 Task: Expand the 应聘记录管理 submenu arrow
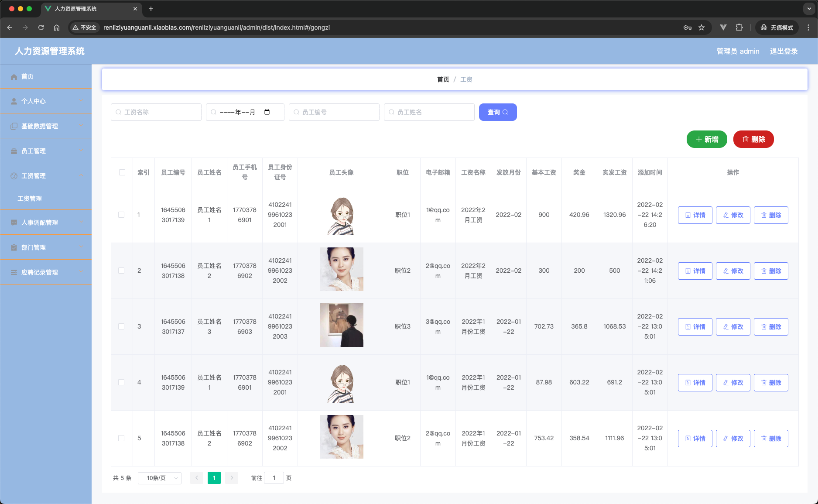[x=81, y=272]
